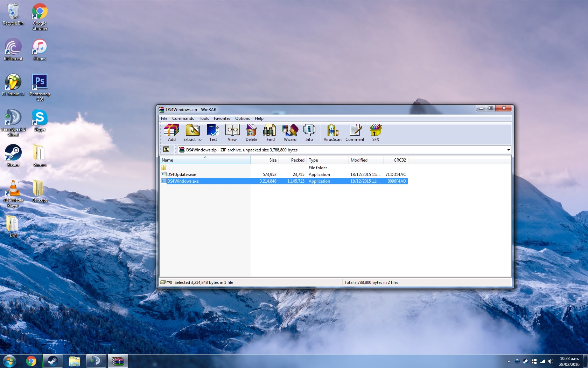Open the Help menu
Screen dimensions: 588x368
pos(259,118)
